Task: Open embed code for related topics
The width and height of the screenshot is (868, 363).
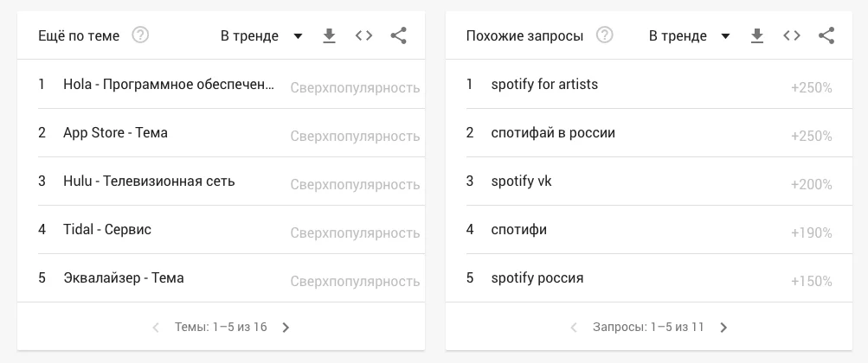Action: point(363,35)
